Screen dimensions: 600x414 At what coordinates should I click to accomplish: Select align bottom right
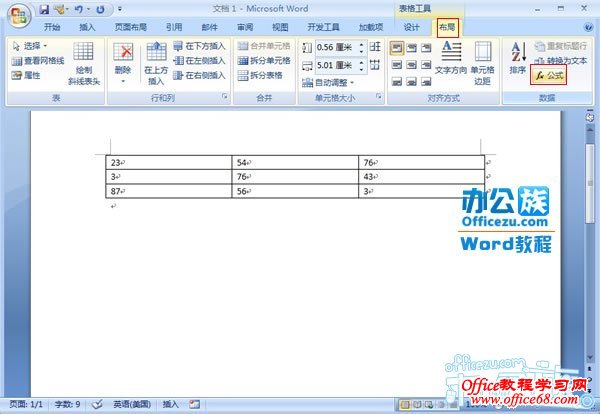(426, 81)
